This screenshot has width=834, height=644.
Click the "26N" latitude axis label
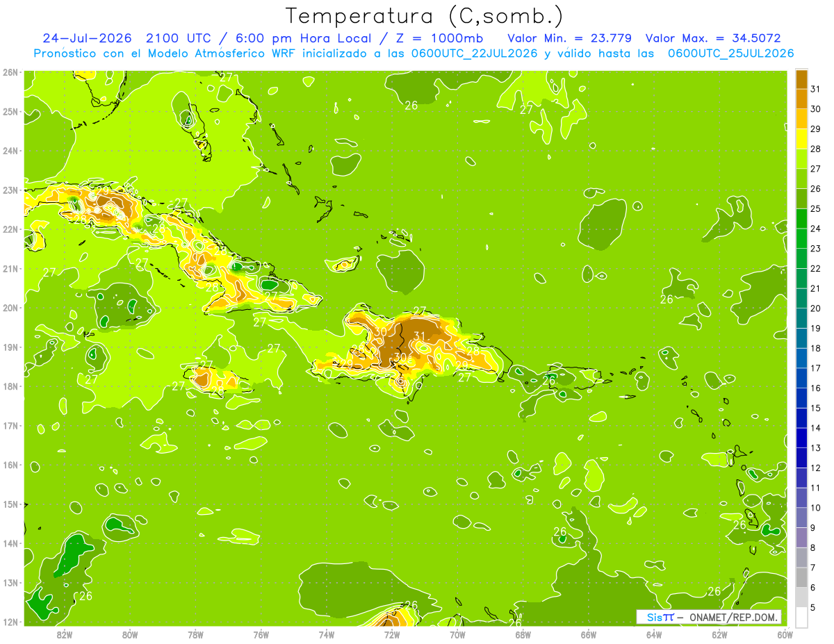point(10,72)
